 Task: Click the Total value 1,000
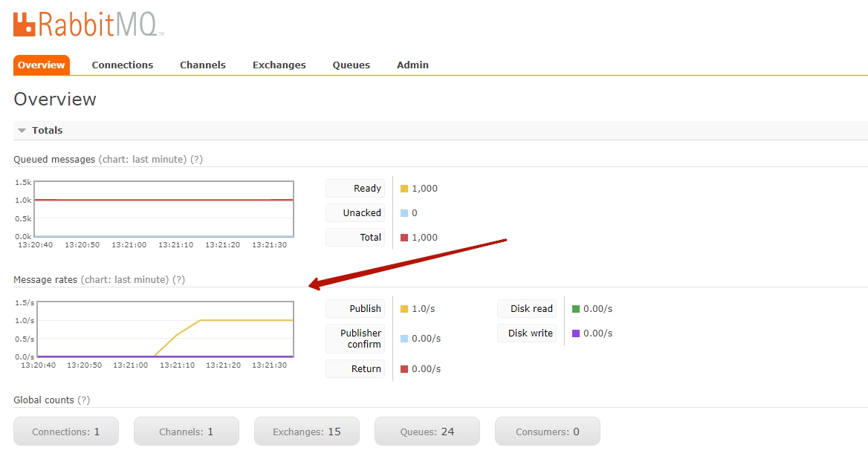tap(424, 237)
